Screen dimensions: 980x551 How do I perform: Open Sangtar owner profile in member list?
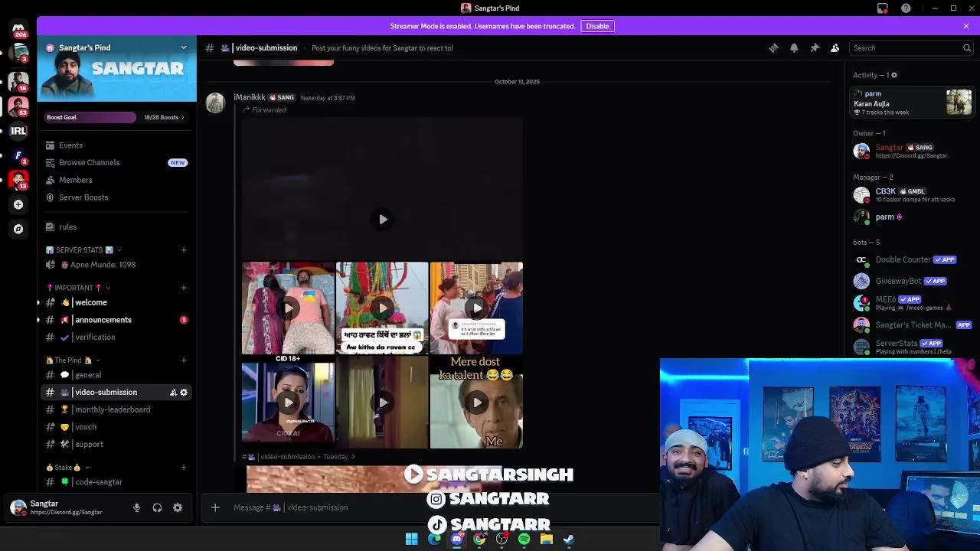pyautogui.click(x=913, y=151)
